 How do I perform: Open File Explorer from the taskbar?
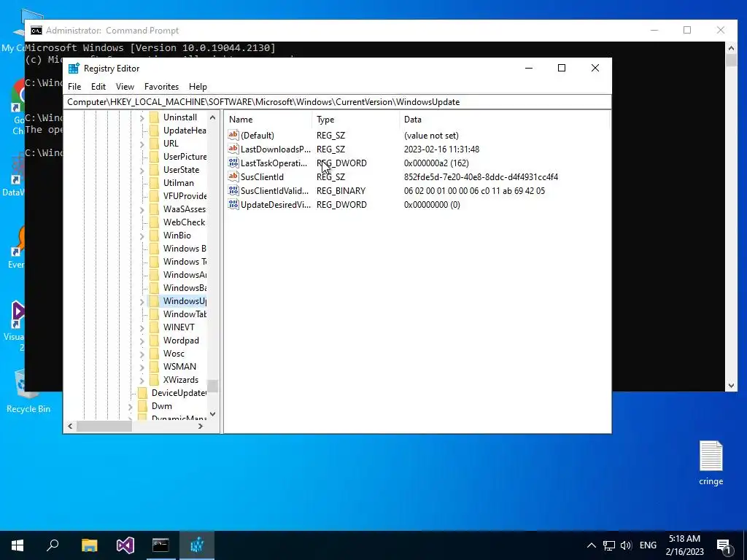point(89,545)
